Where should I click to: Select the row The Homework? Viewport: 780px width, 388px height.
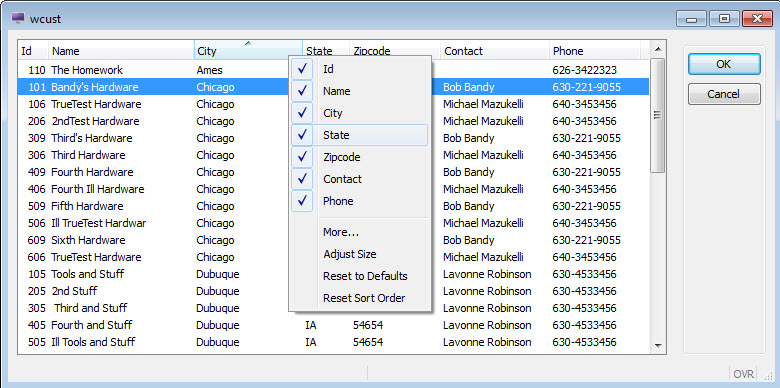click(333, 70)
